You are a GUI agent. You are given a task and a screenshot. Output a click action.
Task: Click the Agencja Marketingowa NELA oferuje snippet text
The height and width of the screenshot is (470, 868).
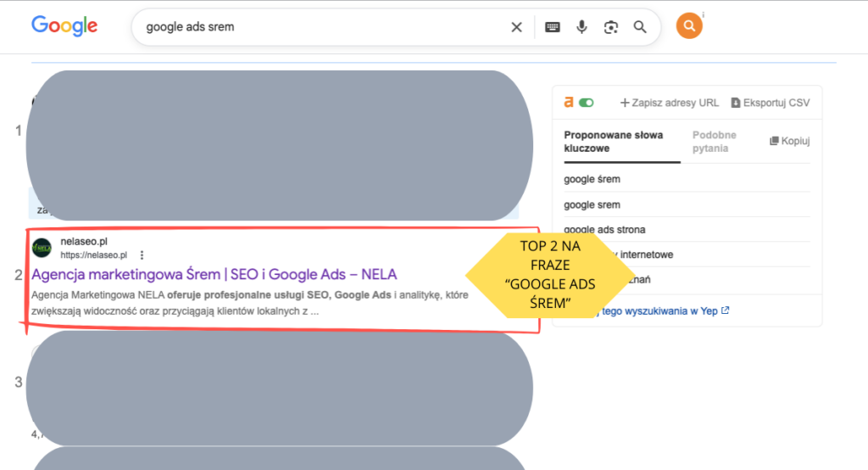[250, 303]
